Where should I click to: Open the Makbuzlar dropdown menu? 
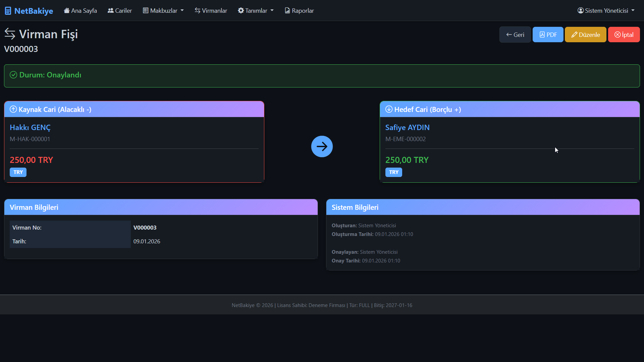pos(163,11)
